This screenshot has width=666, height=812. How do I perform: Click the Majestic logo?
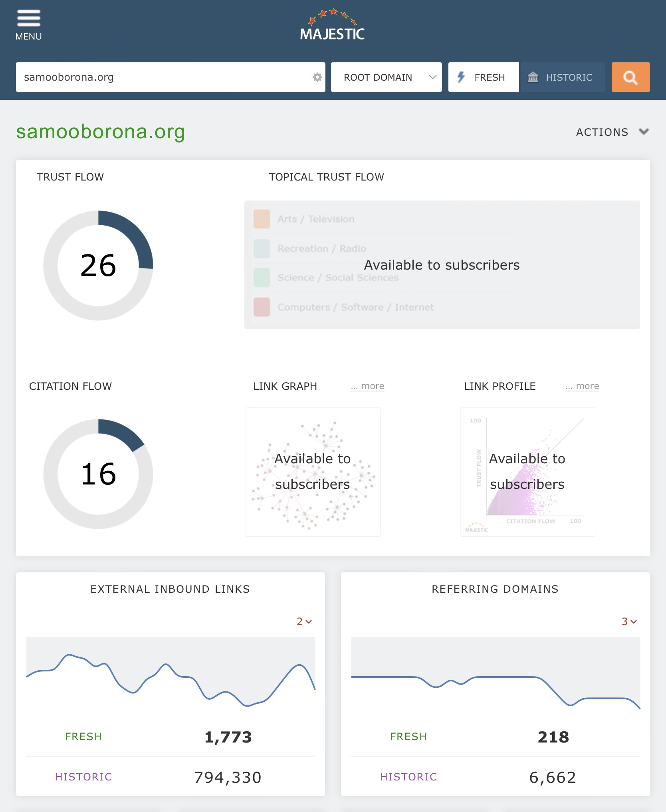pyautogui.click(x=332, y=25)
